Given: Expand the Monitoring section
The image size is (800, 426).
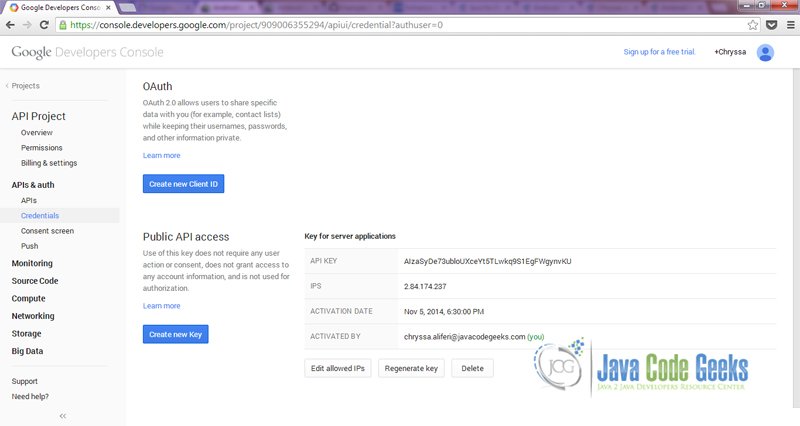Looking at the screenshot, I should point(32,263).
